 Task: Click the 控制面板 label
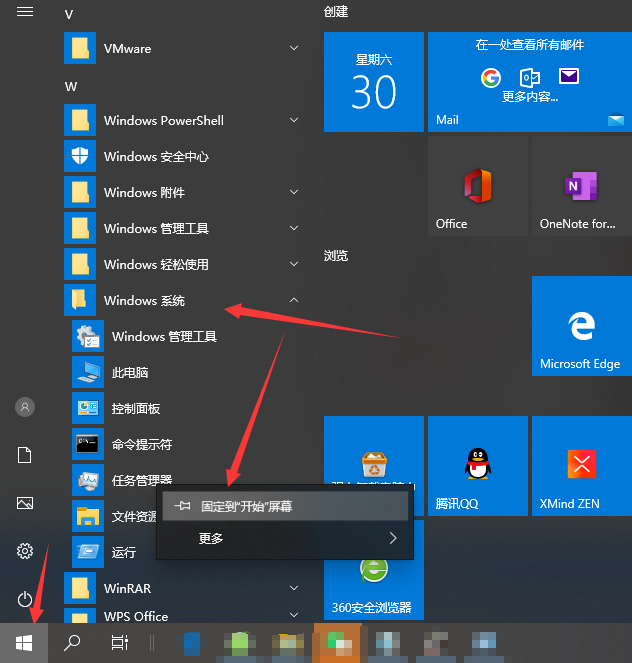tap(136, 408)
